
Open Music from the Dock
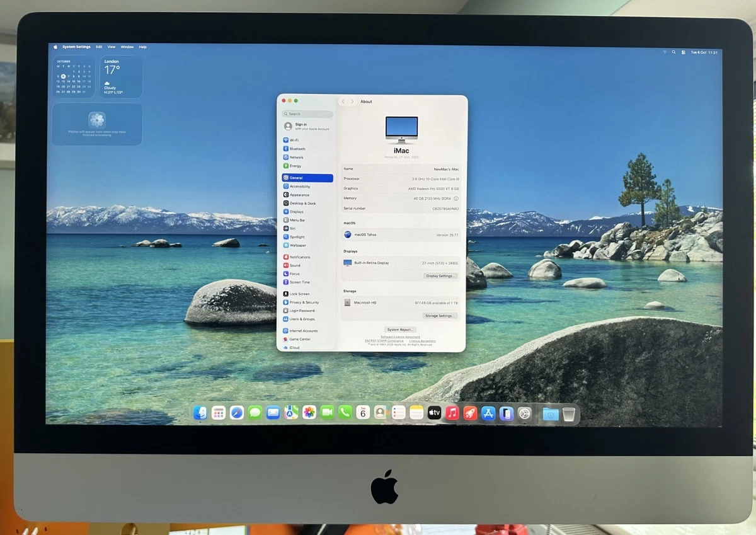tap(452, 413)
